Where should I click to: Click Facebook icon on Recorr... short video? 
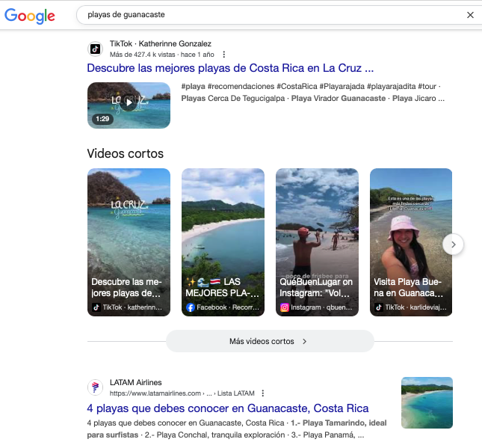(191, 307)
